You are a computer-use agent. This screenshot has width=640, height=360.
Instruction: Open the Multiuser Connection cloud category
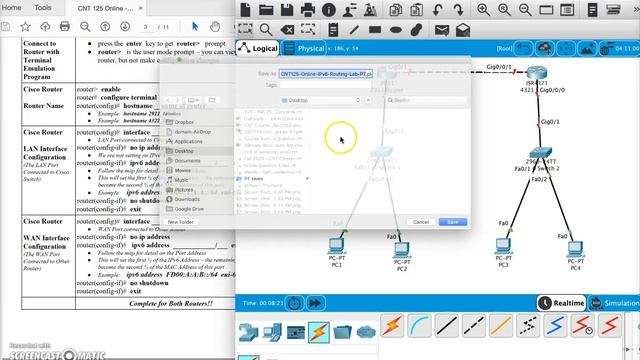[x=366, y=332]
